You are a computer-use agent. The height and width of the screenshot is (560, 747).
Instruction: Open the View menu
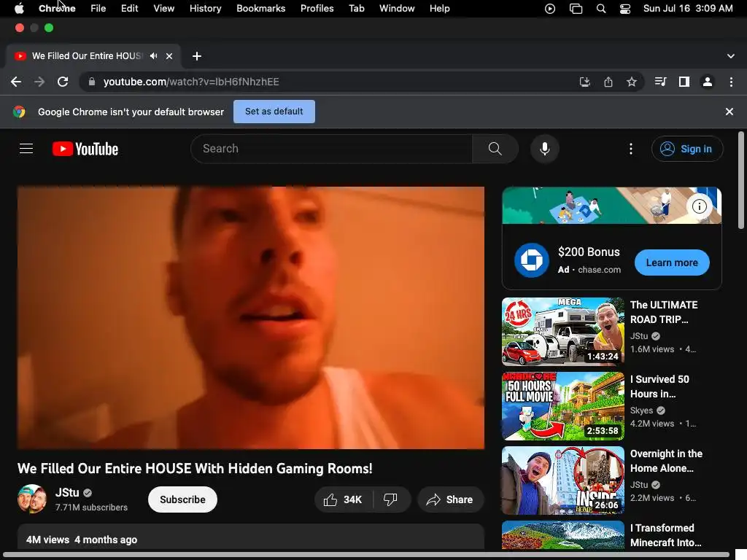[163, 8]
